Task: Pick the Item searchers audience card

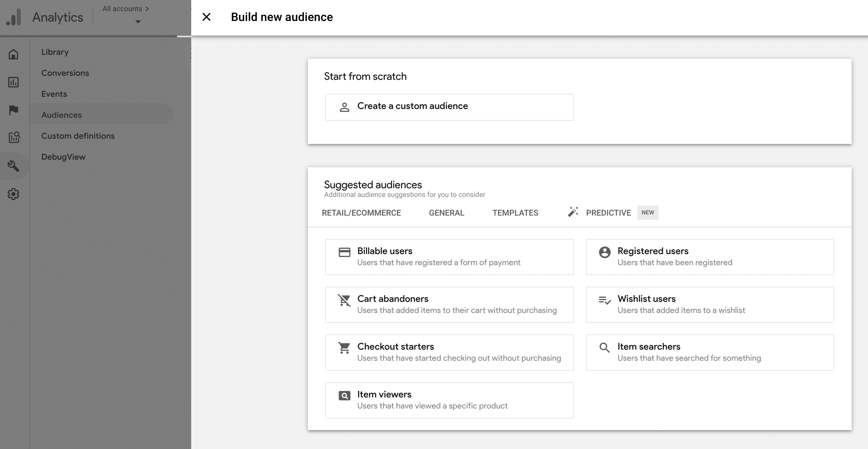Action: [x=710, y=352]
